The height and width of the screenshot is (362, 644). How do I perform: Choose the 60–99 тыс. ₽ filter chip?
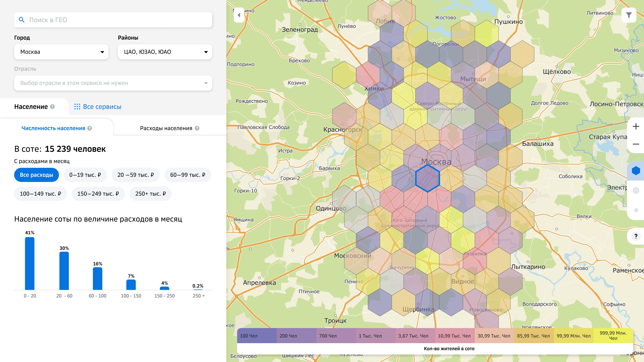pos(188,175)
